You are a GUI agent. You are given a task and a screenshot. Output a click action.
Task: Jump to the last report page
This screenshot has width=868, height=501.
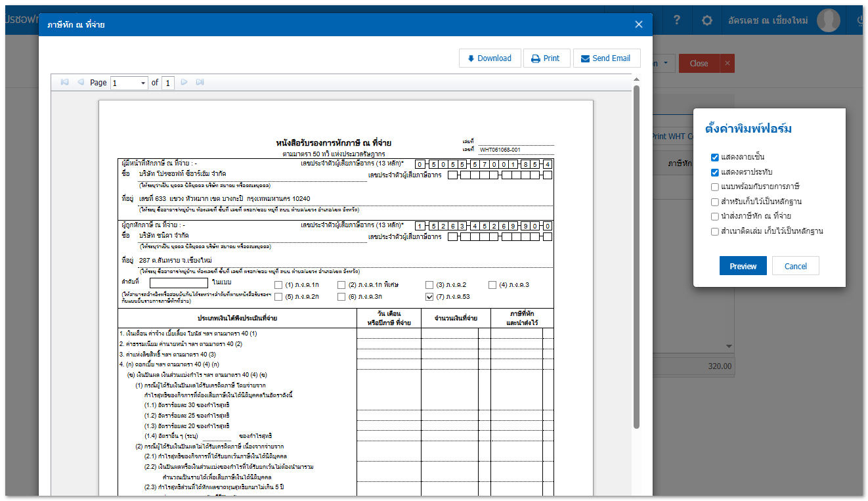tap(200, 82)
